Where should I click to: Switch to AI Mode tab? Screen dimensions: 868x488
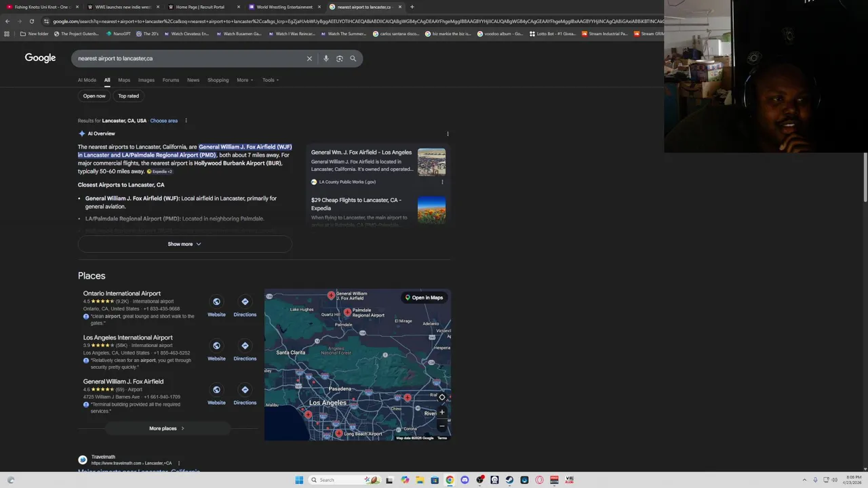point(87,80)
